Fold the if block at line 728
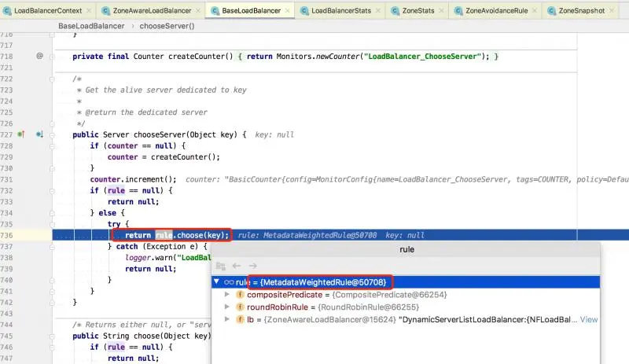This screenshot has width=629, height=364. [x=52, y=146]
